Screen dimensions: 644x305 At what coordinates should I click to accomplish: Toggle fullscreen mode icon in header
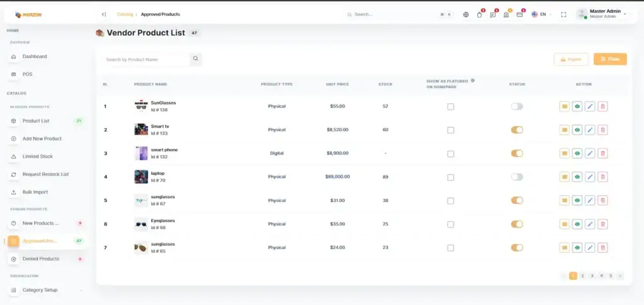click(563, 14)
